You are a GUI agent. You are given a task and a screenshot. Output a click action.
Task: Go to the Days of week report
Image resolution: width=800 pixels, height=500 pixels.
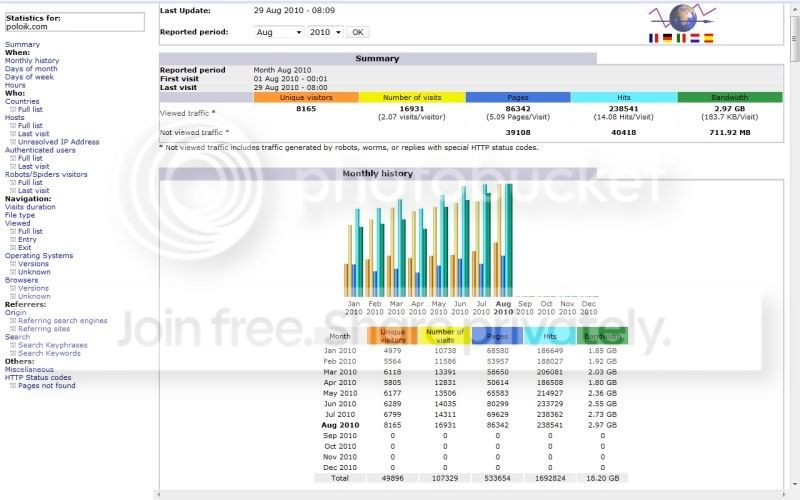(29, 77)
